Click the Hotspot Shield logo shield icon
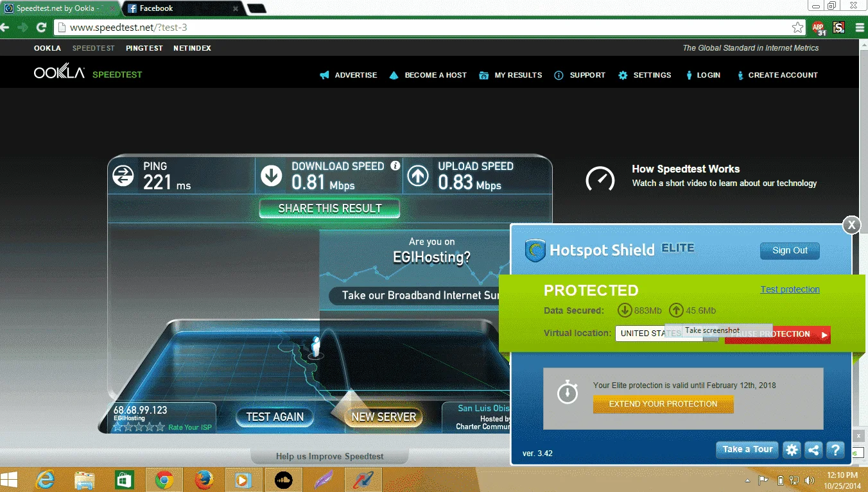Image resolution: width=868 pixels, height=492 pixels. coord(535,250)
